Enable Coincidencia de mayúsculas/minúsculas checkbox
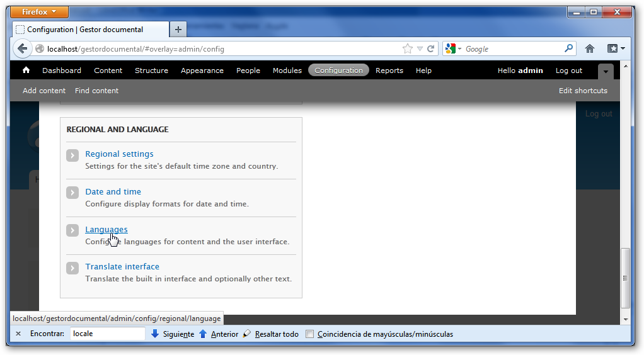Viewport: 644px width, 355px height. [309, 334]
